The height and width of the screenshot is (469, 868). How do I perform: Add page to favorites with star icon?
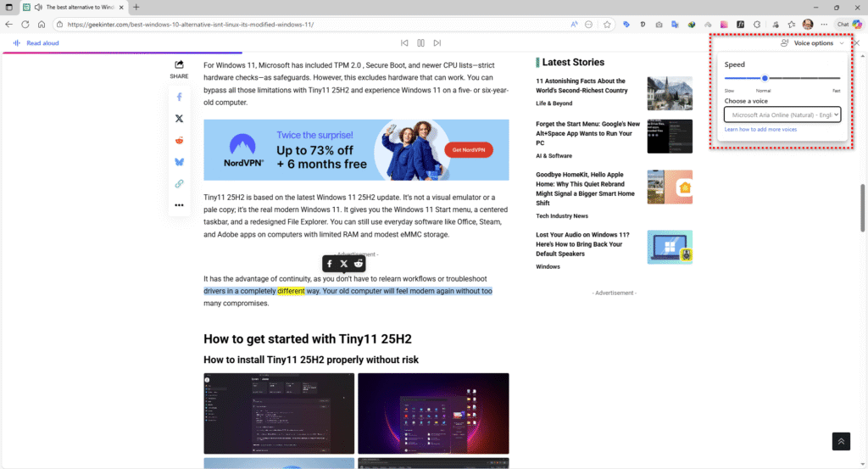click(607, 25)
